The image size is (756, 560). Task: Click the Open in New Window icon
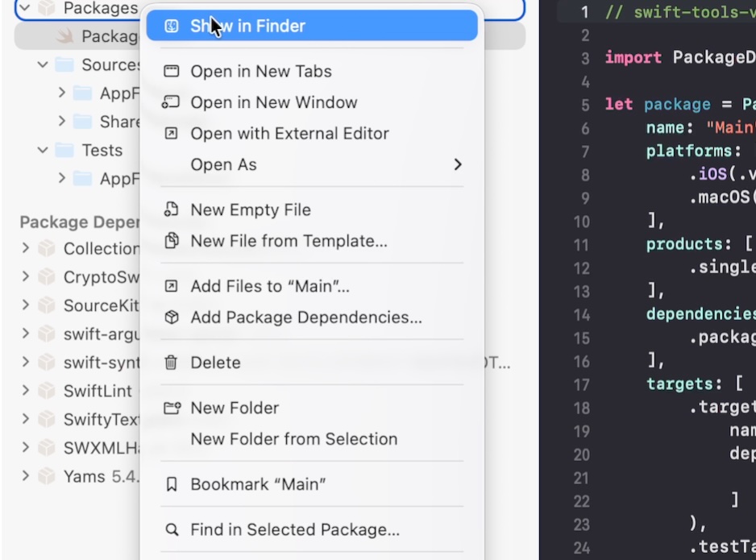[171, 102]
